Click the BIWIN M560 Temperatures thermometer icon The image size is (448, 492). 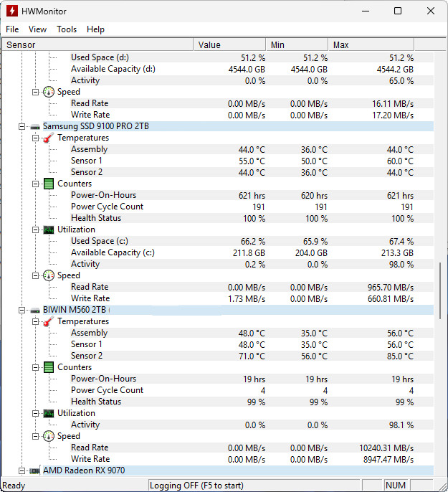48,321
